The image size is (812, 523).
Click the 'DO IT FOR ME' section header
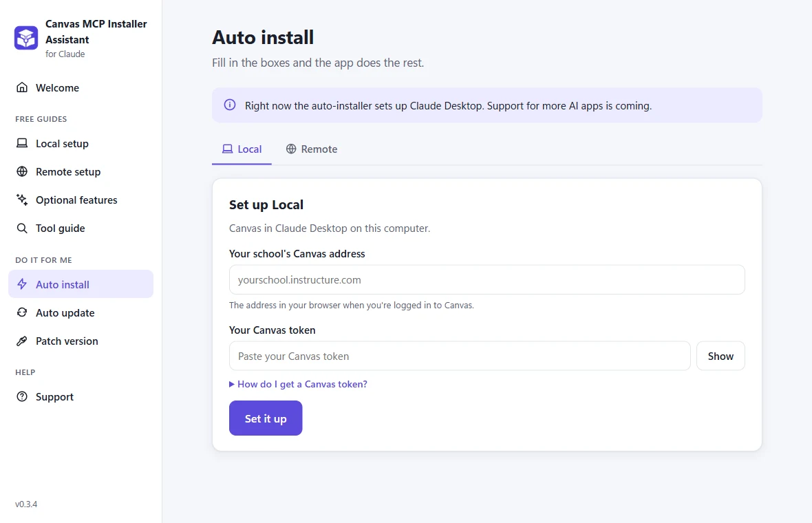43,260
